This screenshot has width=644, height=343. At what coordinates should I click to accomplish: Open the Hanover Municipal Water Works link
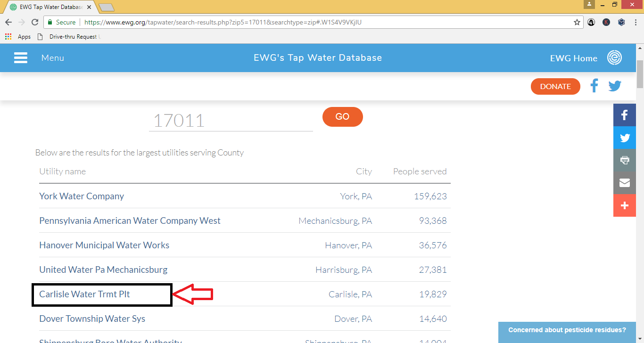click(104, 245)
